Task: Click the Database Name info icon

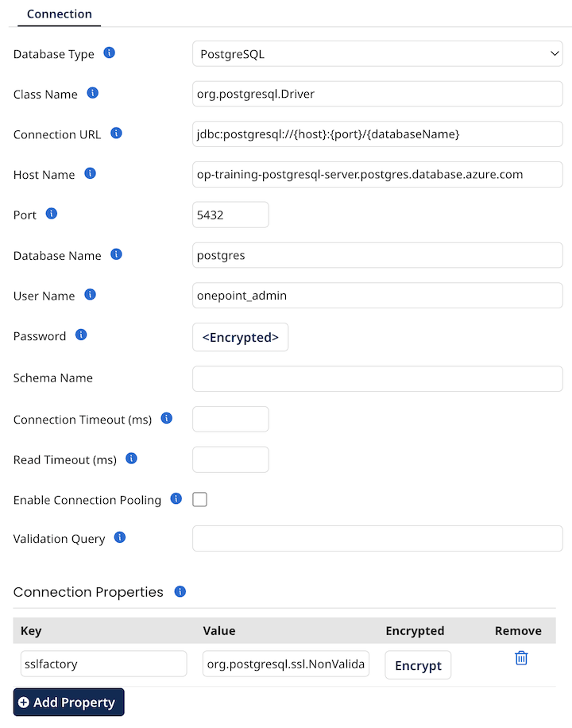Action: click(x=117, y=254)
